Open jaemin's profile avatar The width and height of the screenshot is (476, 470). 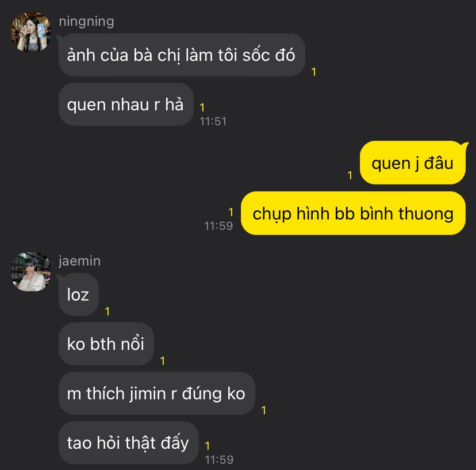pos(31,272)
